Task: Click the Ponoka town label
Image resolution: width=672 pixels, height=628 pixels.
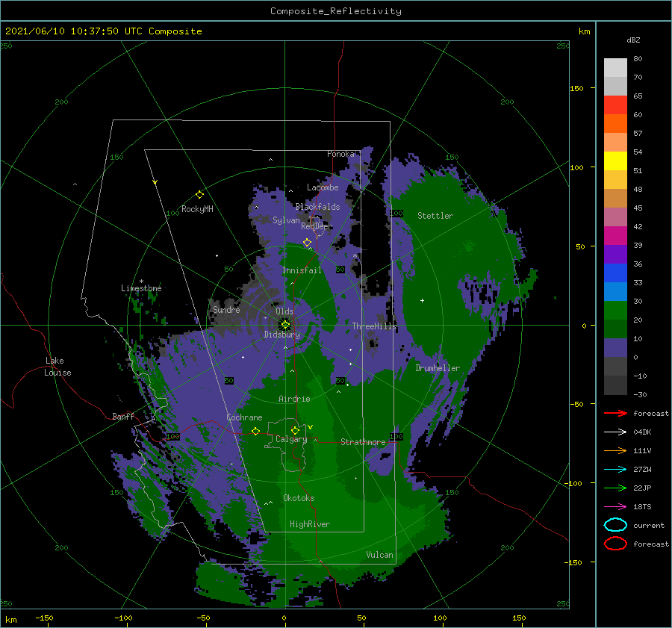Action: [x=340, y=154]
